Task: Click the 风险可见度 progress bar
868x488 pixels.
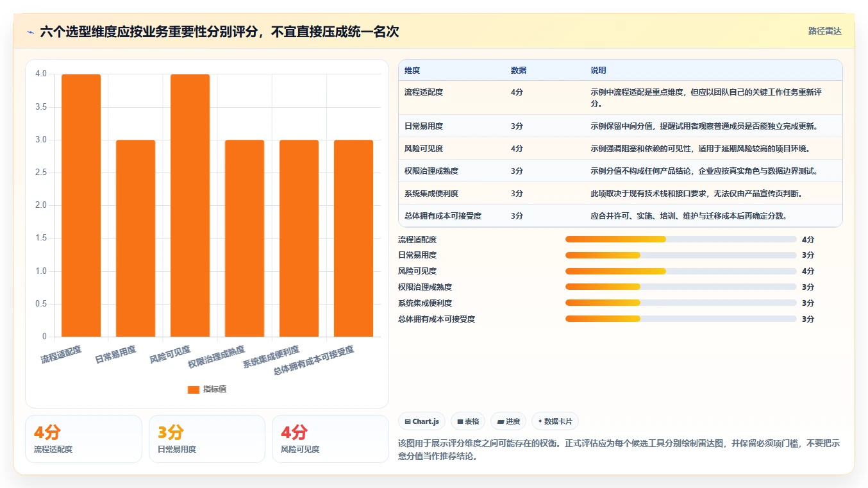Action: pyautogui.click(x=681, y=271)
